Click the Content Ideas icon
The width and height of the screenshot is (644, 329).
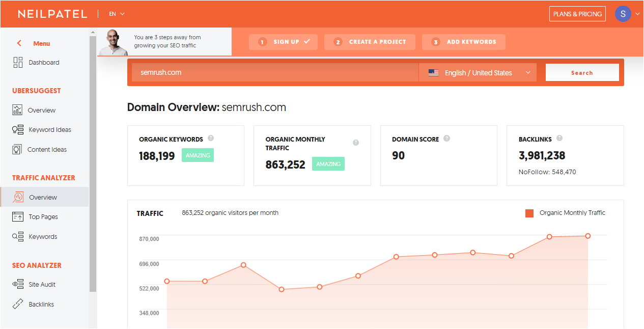[x=17, y=150]
